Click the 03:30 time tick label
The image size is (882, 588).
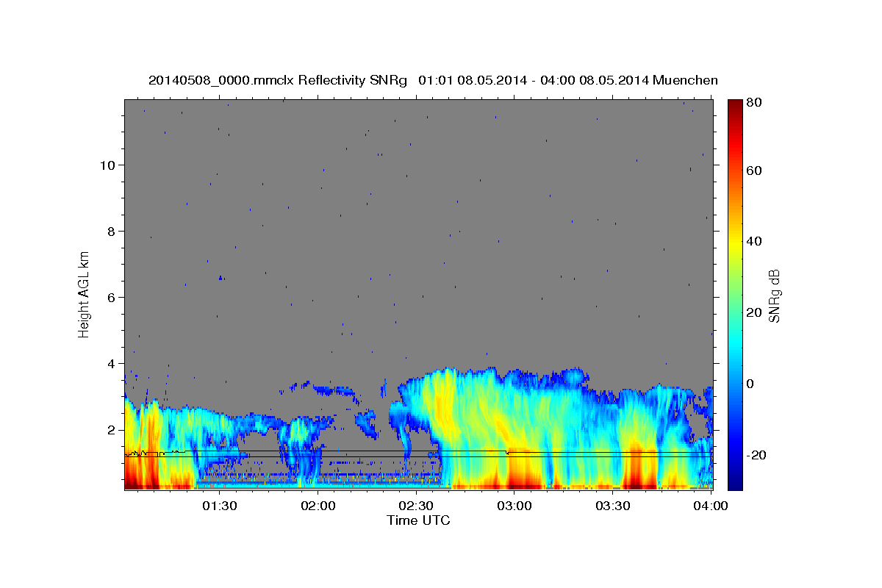(x=612, y=506)
